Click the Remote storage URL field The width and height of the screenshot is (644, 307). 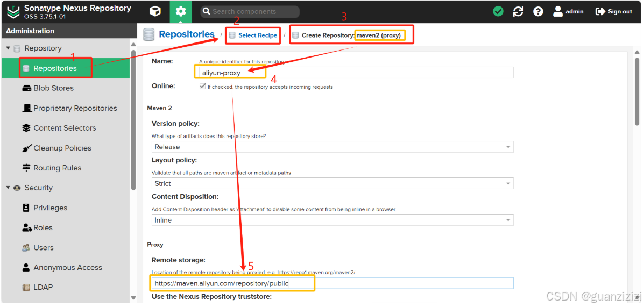click(332, 283)
